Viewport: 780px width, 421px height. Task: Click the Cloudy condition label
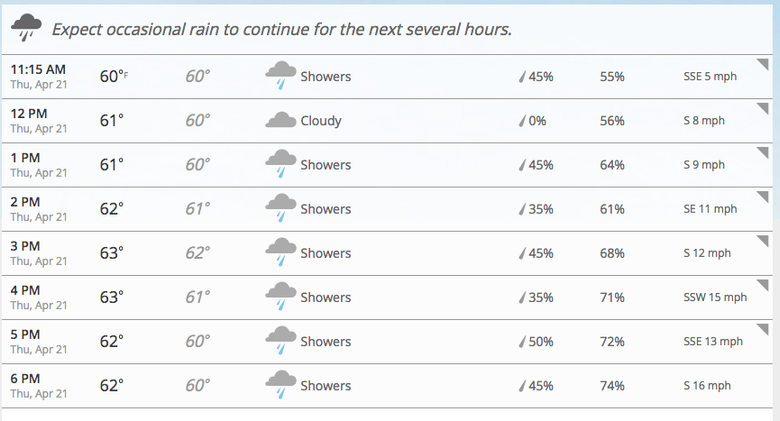pyautogui.click(x=321, y=121)
